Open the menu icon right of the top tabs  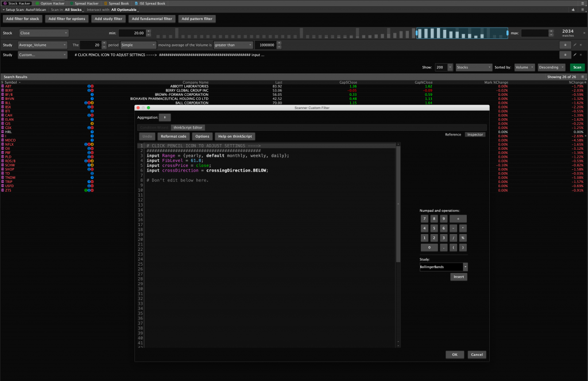[581, 3]
